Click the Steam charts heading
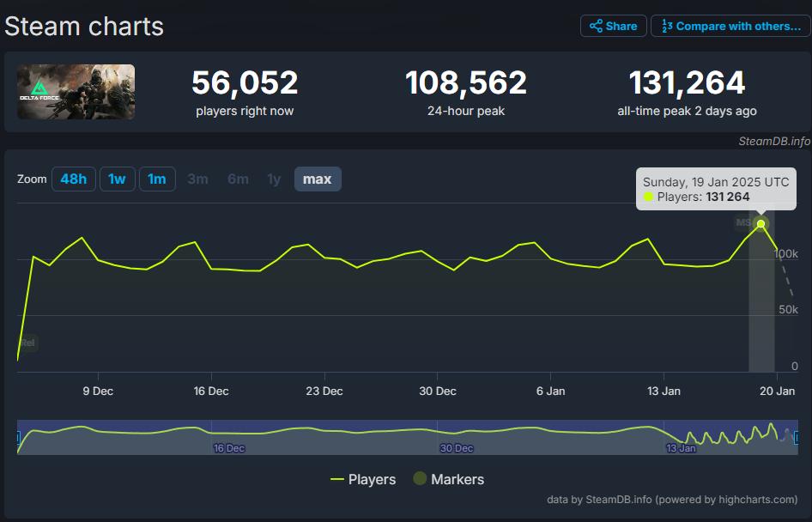 [84, 27]
